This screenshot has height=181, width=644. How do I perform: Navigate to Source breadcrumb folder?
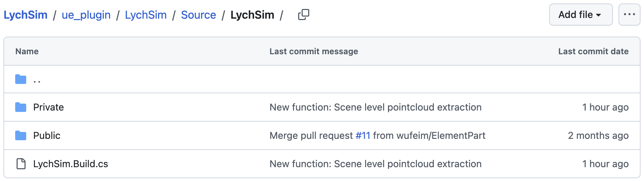[198, 15]
